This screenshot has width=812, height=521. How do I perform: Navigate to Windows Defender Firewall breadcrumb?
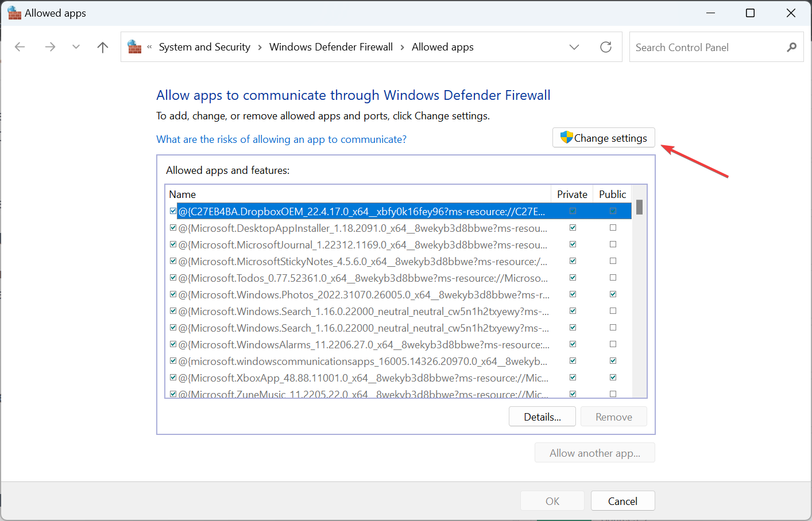tap(331, 46)
